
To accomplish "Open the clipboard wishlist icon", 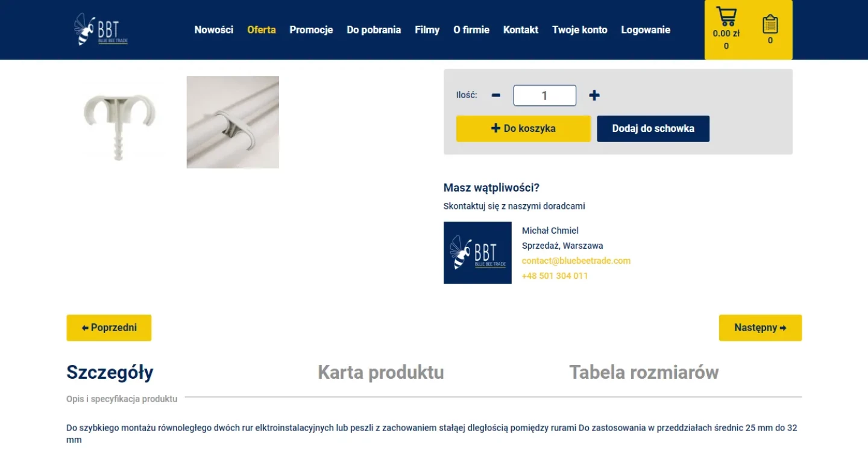I will pyautogui.click(x=770, y=24).
